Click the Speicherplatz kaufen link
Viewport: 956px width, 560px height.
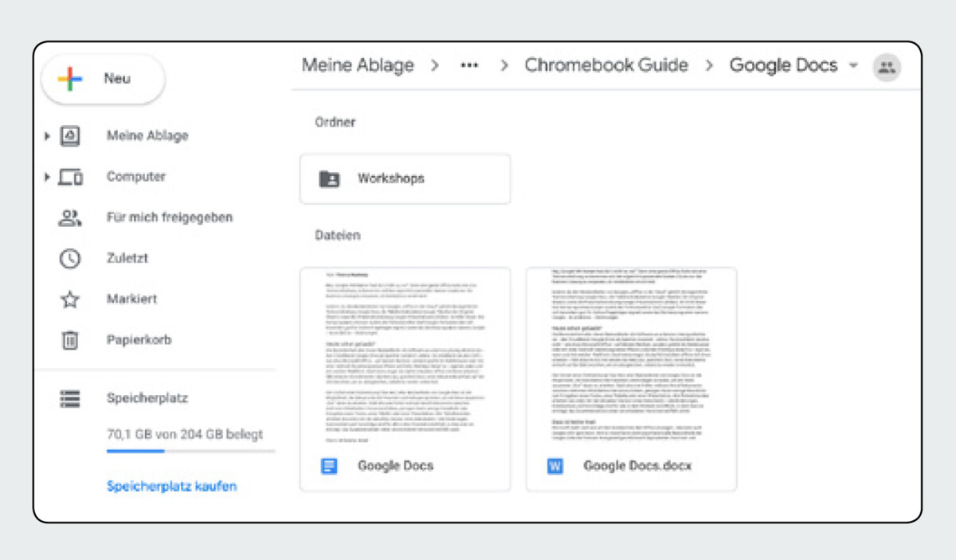tap(172, 486)
